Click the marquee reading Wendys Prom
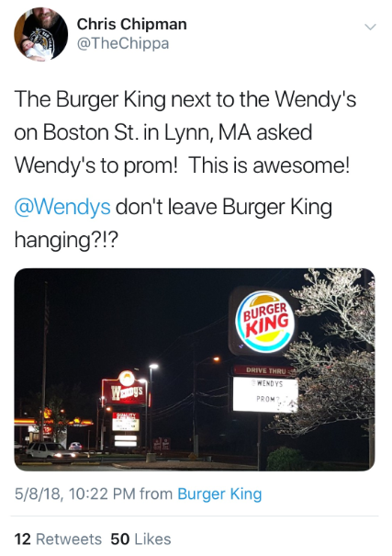 point(265,394)
